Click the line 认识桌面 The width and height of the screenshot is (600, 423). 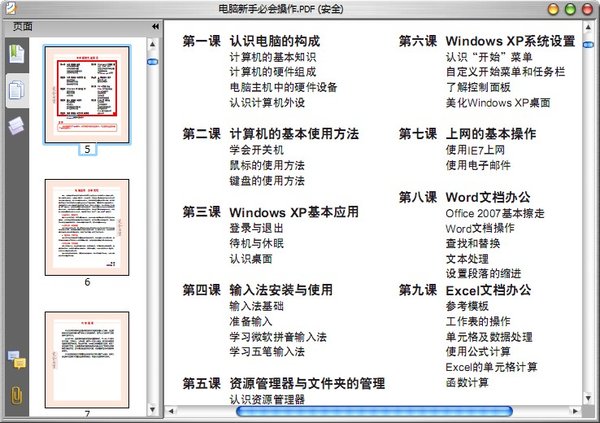point(251,259)
